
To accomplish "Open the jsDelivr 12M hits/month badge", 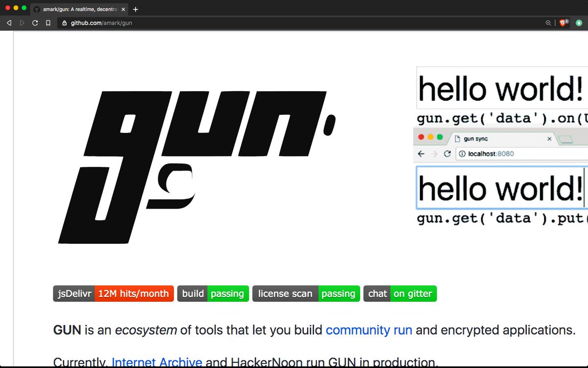I will click(x=113, y=293).
